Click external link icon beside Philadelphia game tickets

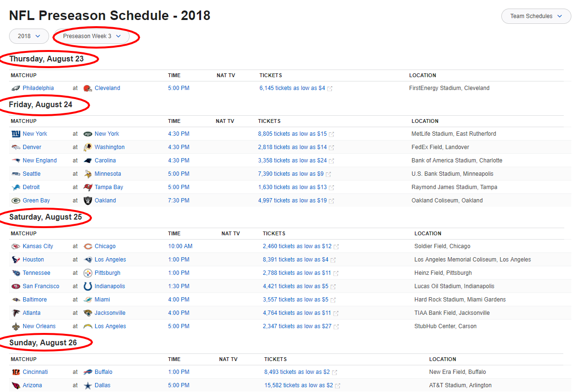[x=330, y=89]
